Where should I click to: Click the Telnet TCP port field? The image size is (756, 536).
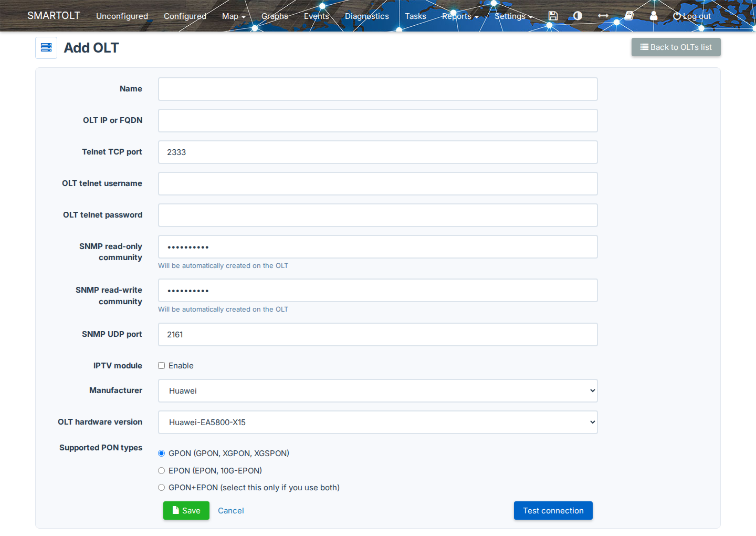tap(378, 152)
